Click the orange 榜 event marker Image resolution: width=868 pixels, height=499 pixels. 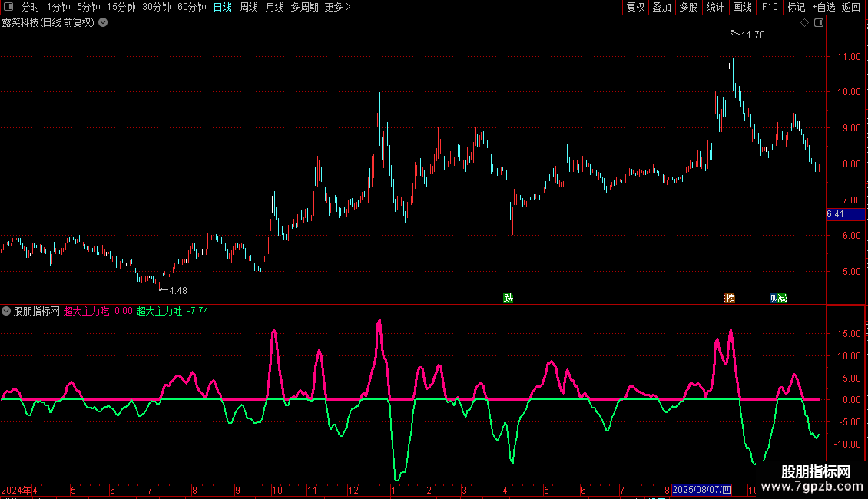pos(730,299)
